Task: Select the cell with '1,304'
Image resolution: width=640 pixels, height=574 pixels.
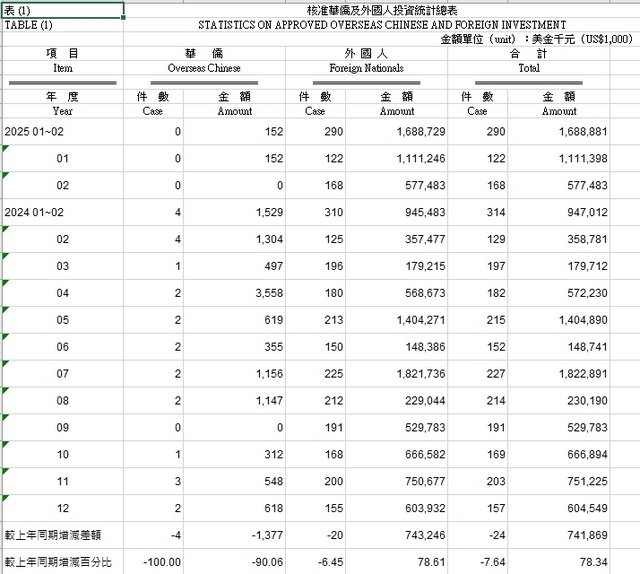Action: pos(234,239)
